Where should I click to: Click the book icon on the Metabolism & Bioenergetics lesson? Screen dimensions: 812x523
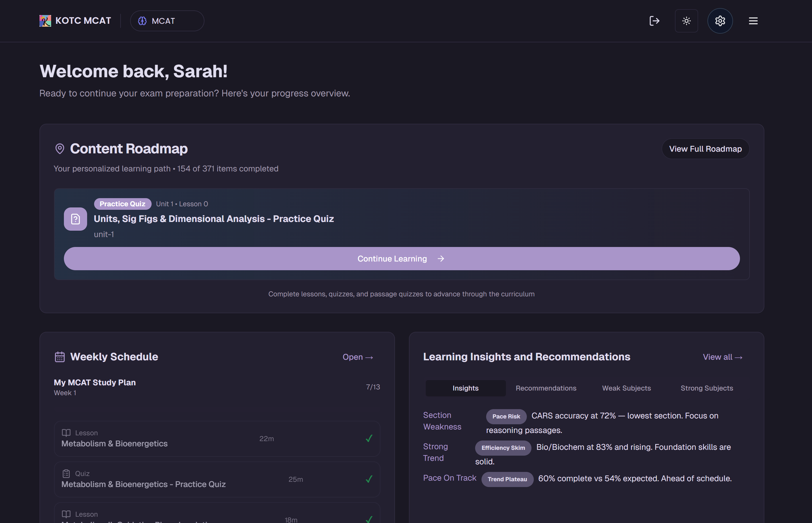point(66,433)
